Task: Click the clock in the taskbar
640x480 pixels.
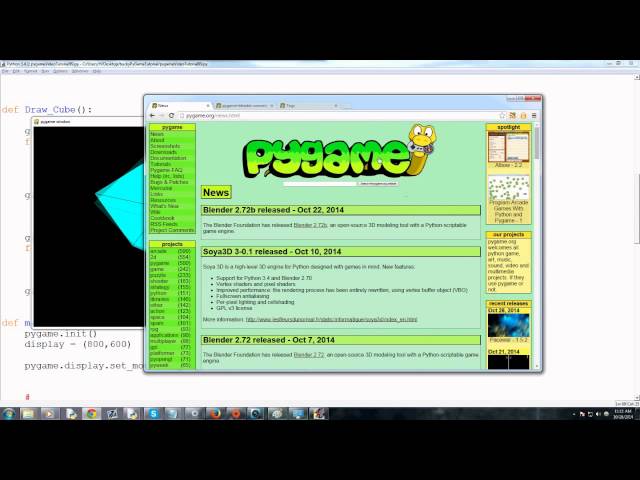Action: point(623,414)
